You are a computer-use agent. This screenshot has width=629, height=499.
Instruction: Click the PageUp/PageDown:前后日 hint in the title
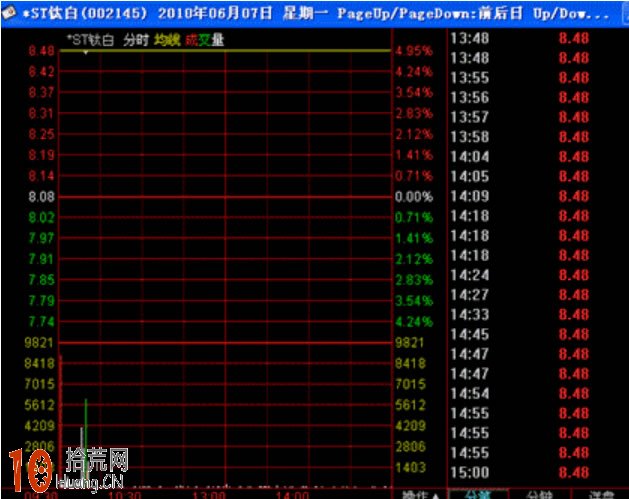pos(430,14)
